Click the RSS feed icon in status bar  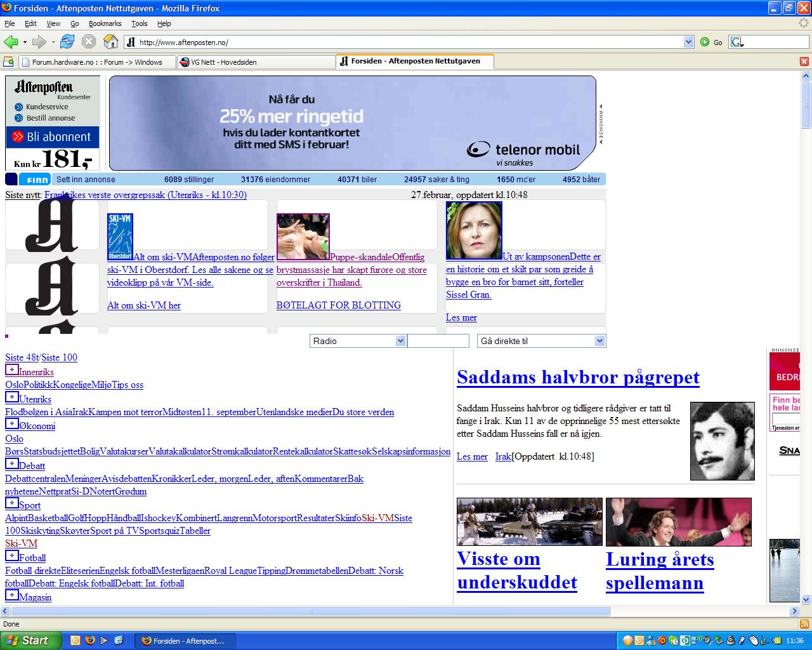click(804, 624)
